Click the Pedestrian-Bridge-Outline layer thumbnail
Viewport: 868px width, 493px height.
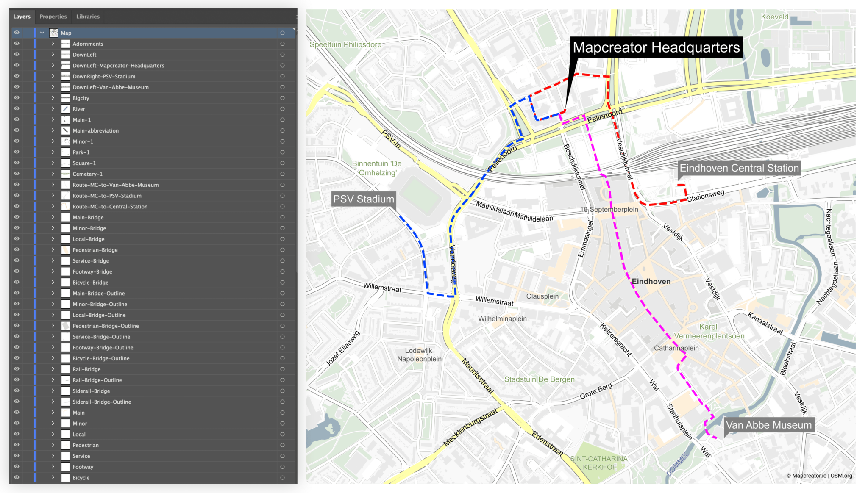(x=65, y=326)
